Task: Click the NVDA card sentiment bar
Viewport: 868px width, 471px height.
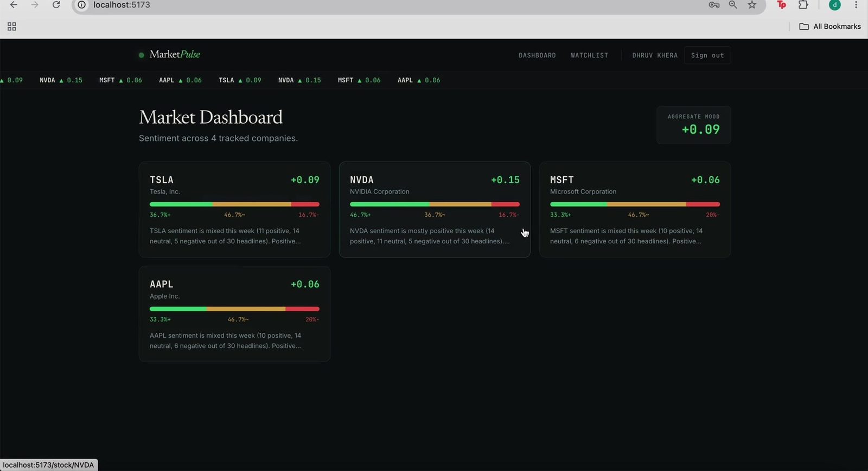Action: coord(435,204)
